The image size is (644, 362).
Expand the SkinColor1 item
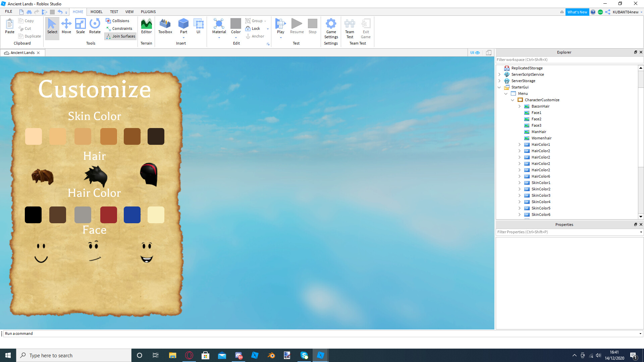(x=520, y=183)
